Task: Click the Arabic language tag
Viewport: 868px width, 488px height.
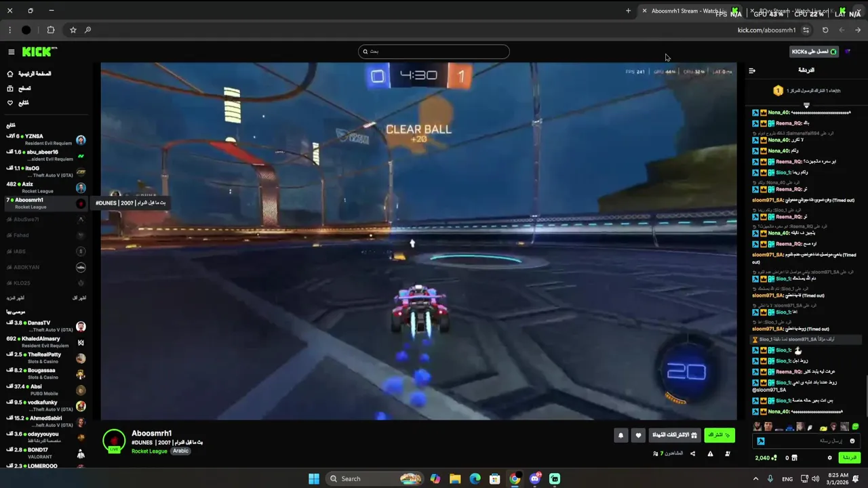Action: 180,451
